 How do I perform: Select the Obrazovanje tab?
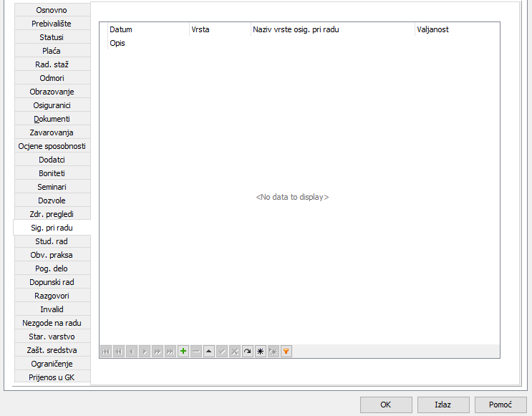coord(52,92)
